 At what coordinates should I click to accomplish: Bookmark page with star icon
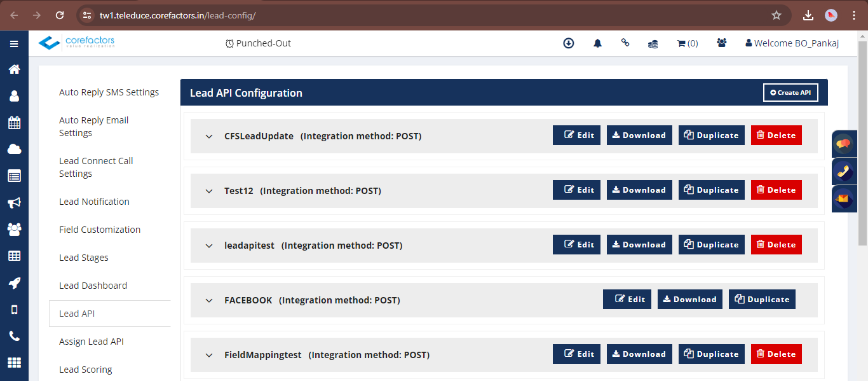point(776,15)
